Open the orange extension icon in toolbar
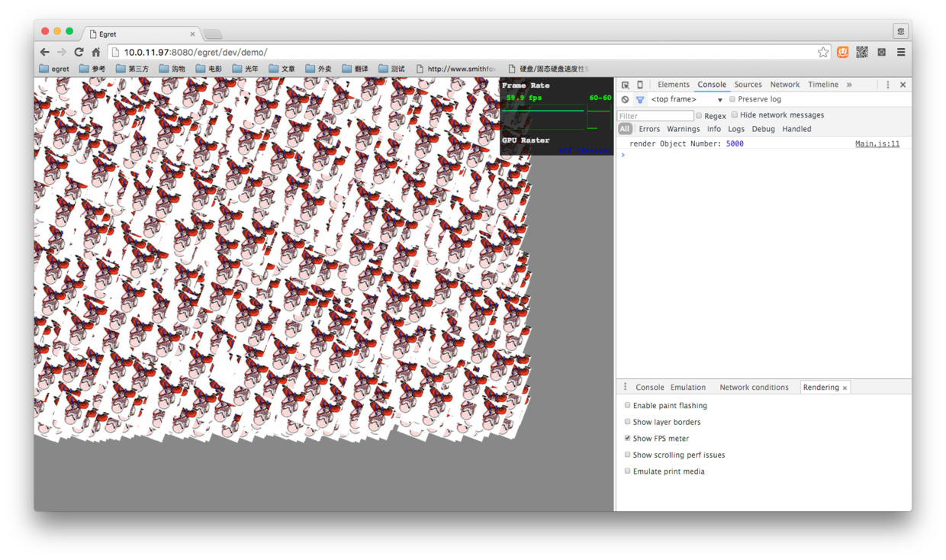The image size is (946, 560). point(842,52)
